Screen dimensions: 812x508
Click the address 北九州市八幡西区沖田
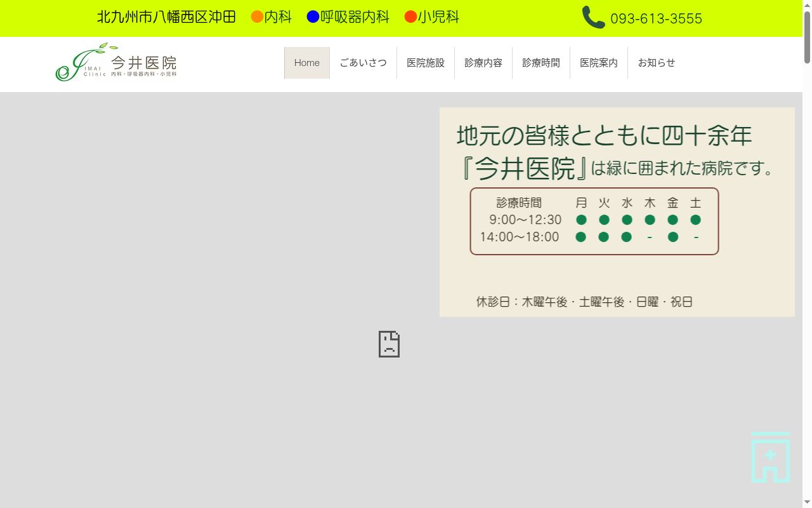166,17
